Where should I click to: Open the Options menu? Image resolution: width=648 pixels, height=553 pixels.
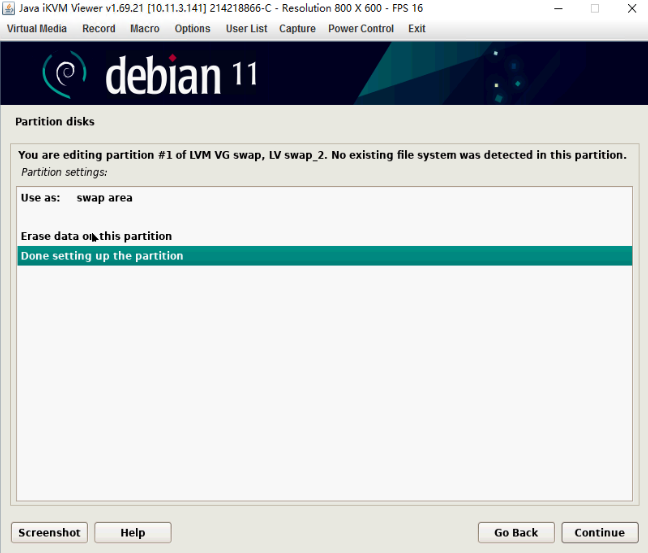192,29
